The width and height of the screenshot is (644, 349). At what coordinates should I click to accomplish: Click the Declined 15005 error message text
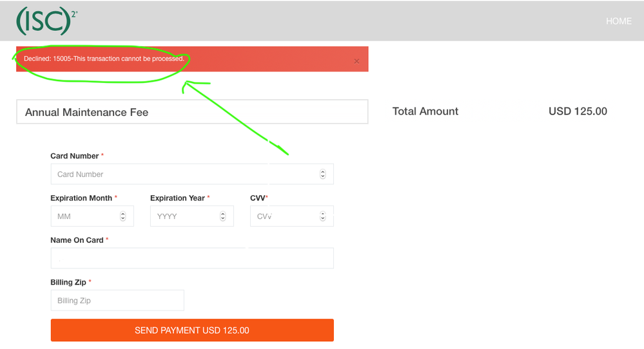pos(104,59)
